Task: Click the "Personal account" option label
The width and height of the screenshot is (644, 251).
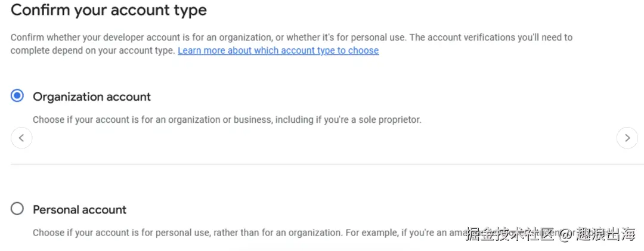Action: [x=80, y=210]
